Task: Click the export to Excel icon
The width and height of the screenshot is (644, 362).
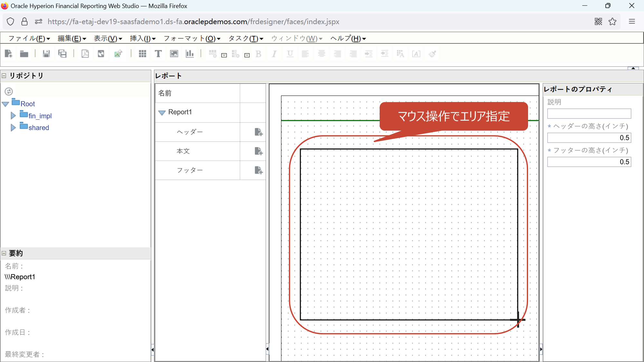Action: pos(118,54)
